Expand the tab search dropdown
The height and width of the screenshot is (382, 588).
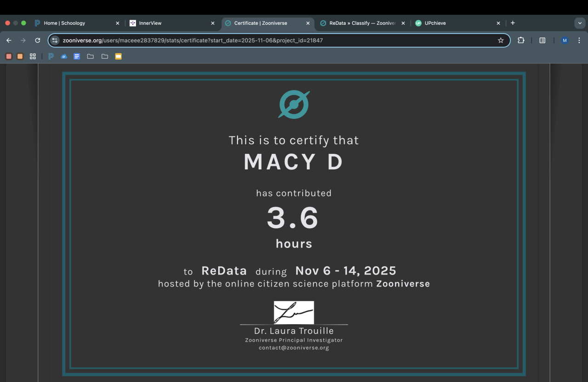(579, 23)
